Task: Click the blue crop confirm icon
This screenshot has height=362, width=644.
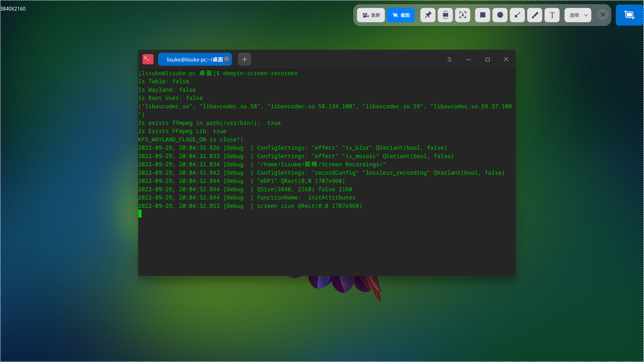Action: click(629, 15)
